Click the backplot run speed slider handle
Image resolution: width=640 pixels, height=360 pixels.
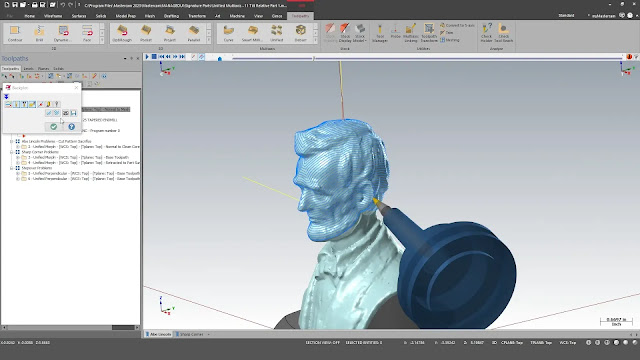(x=220, y=59)
